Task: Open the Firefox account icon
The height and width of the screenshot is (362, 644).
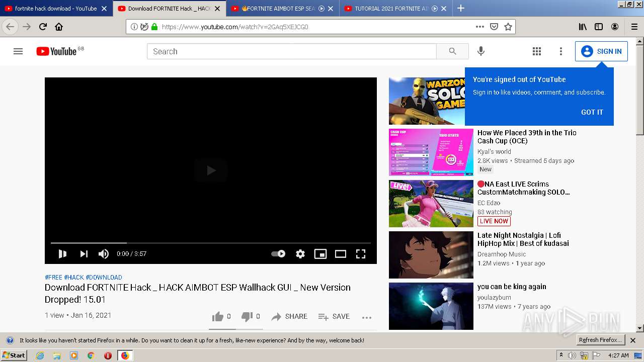Action: (x=615, y=27)
